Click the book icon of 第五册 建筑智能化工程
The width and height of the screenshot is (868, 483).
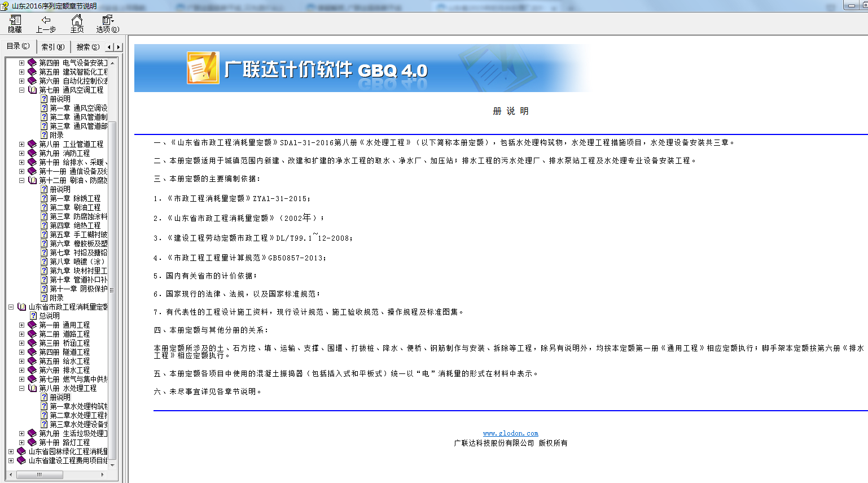pyautogui.click(x=32, y=72)
